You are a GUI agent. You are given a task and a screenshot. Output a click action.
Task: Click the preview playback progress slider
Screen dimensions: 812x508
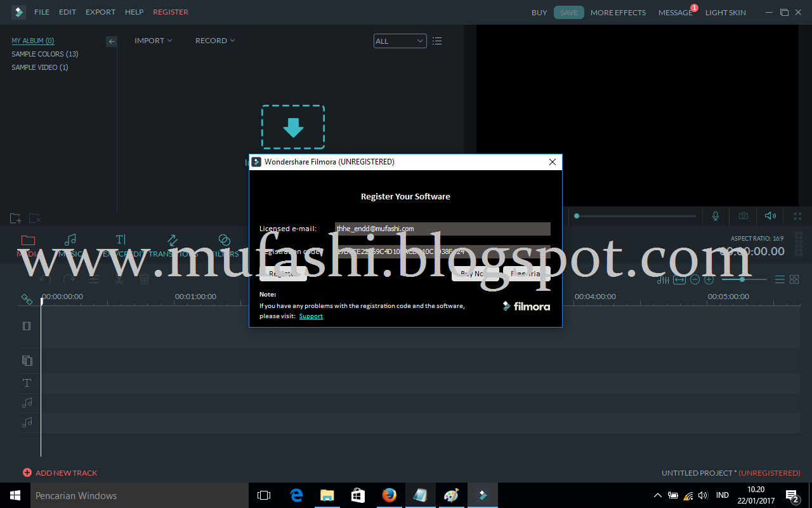click(x=636, y=216)
